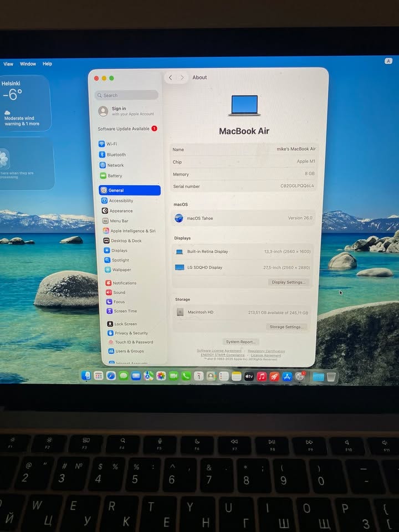
Task: Open the View menu
Action: click(x=8, y=64)
